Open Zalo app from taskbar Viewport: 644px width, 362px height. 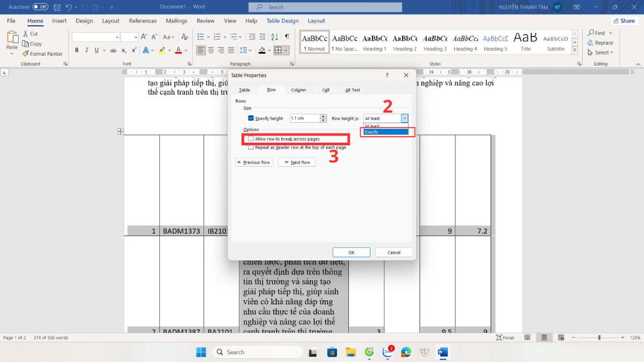point(387,352)
